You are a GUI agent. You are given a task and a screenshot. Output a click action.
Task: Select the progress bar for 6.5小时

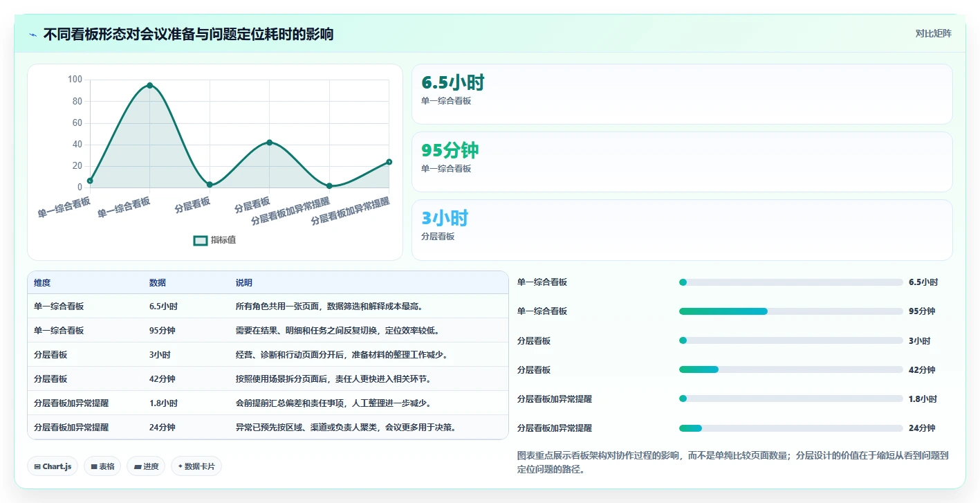[791, 282]
